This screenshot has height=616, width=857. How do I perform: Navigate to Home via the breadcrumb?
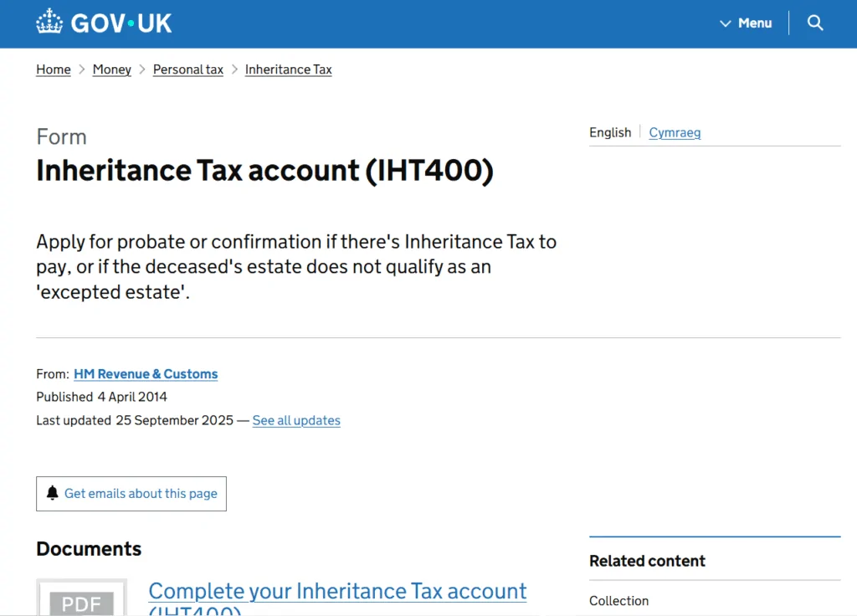(x=53, y=69)
